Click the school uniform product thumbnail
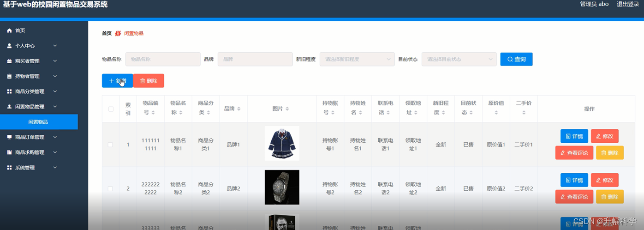The width and height of the screenshot is (644, 230). click(x=282, y=144)
